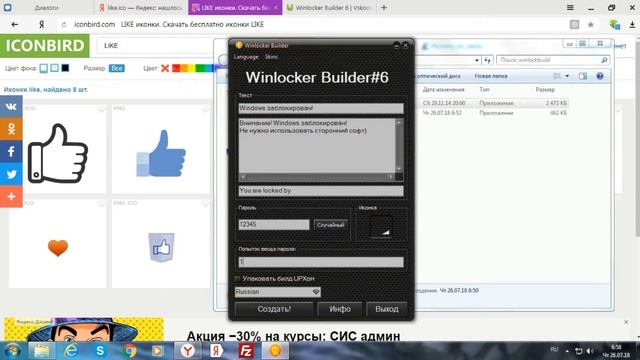The width and height of the screenshot is (640, 360).
Task: Select size filter Все
Action: click(117, 68)
